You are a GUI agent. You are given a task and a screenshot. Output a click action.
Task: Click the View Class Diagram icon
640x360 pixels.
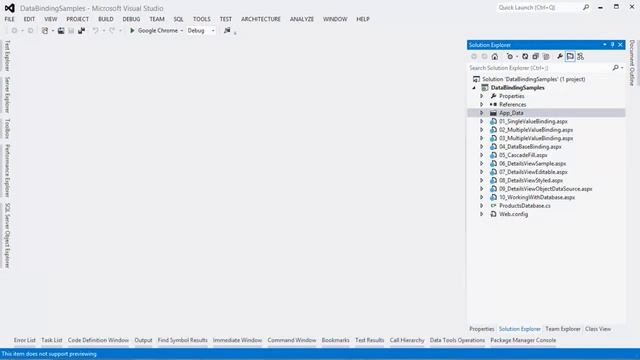click(580, 56)
